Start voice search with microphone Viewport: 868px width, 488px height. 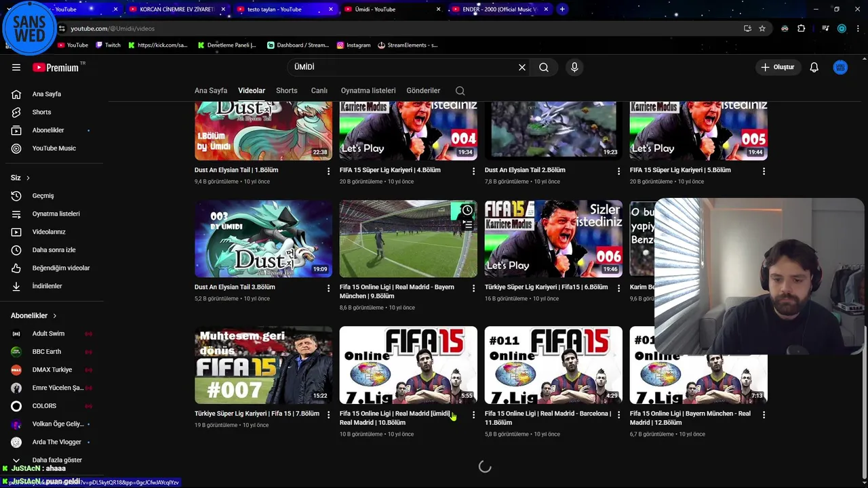574,67
